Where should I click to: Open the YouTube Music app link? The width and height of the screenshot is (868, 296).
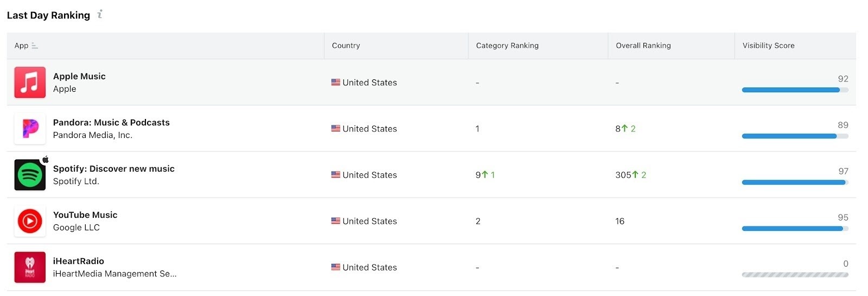[85, 215]
